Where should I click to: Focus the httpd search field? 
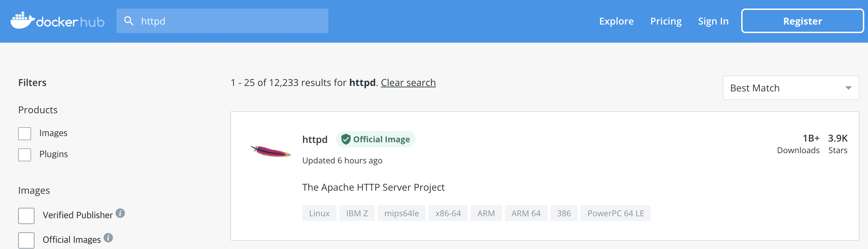(222, 21)
